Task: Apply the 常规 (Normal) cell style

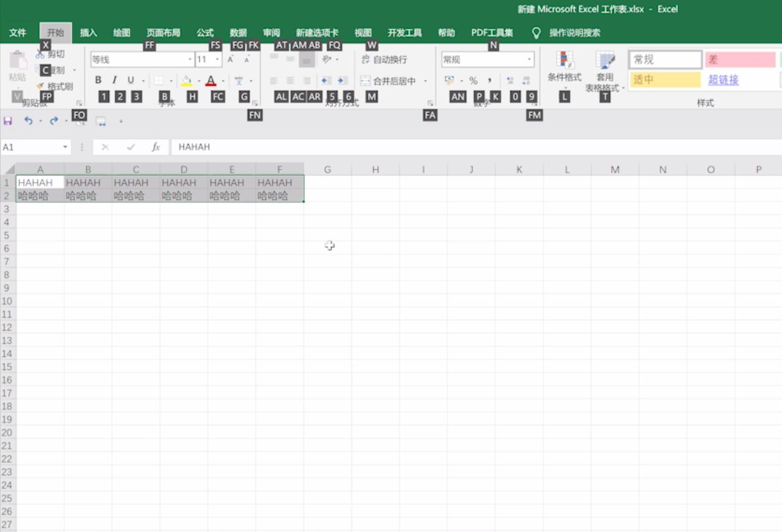Action: 665,60
